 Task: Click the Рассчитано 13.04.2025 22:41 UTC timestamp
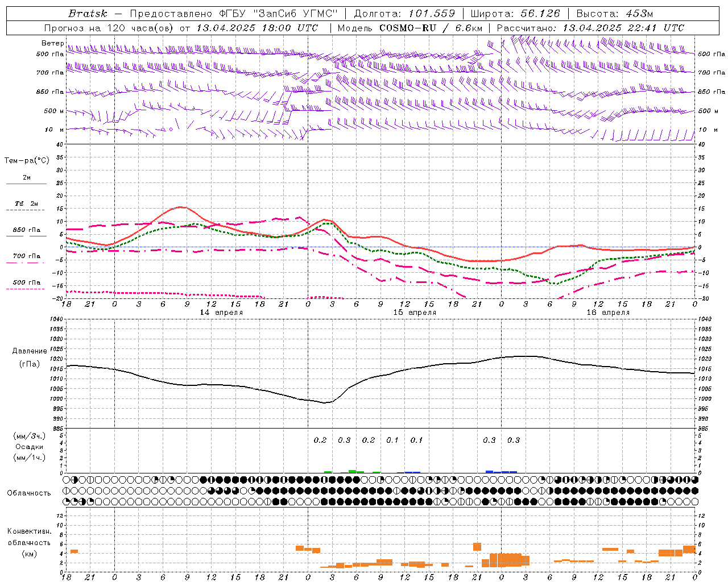coord(590,28)
